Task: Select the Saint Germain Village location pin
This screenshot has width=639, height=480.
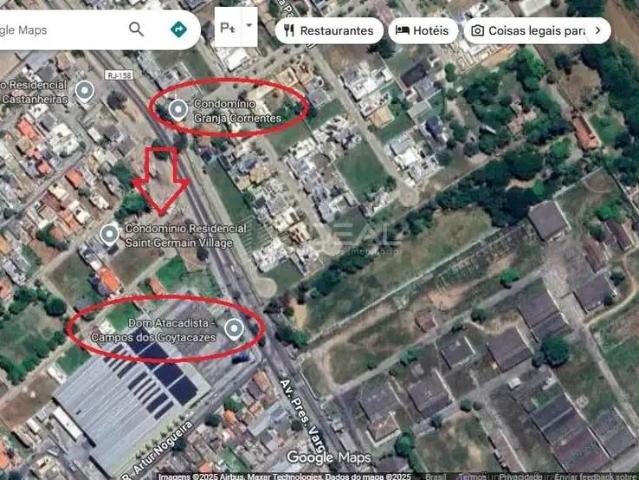Action: (x=109, y=235)
